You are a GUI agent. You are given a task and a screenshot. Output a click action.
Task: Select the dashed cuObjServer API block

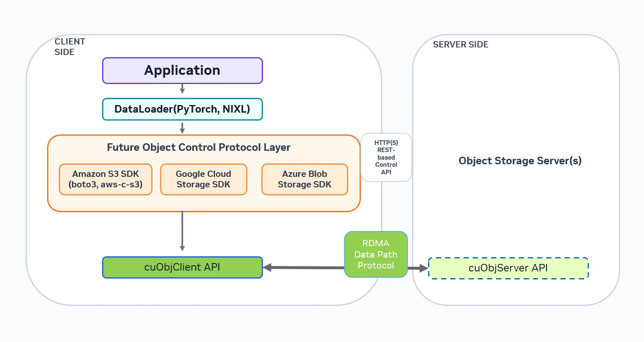click(x=508, y=268)
